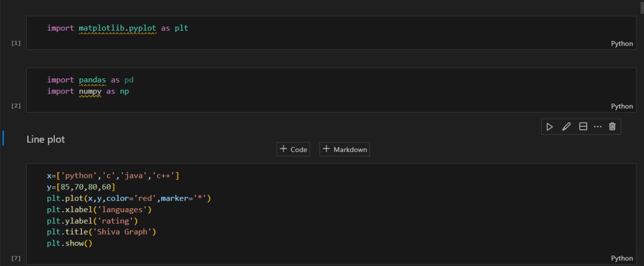The width and height of the screenshot is (644, 266).
Task: Open more cell actions ellipsis menu
Action: tap(598, 127)
